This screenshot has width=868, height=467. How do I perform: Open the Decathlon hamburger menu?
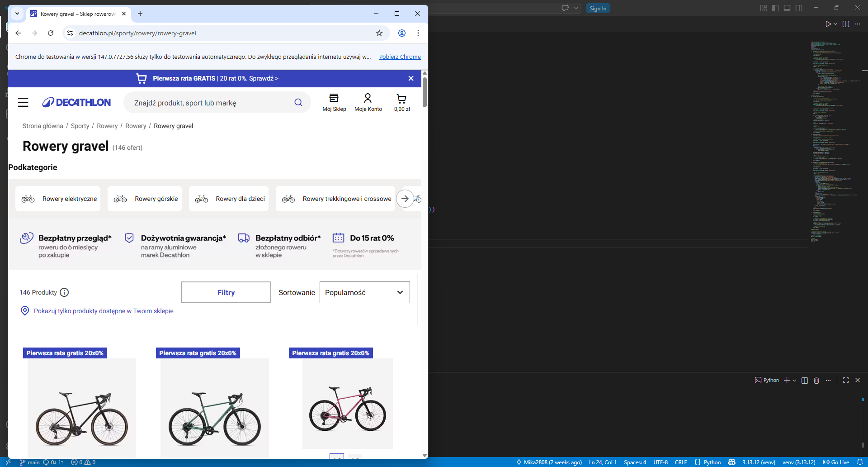(x=23, y=103)
